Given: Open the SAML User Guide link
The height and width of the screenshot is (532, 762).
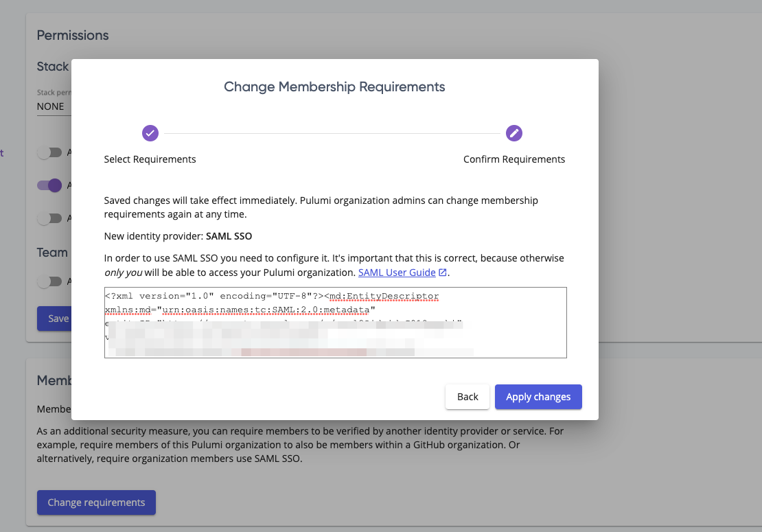Looking at the screenshot, I should [x=397, y=273].
